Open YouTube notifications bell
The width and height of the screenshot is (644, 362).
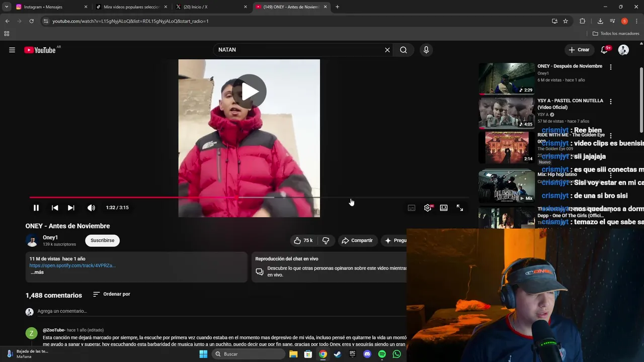click(x=605, y=50)
